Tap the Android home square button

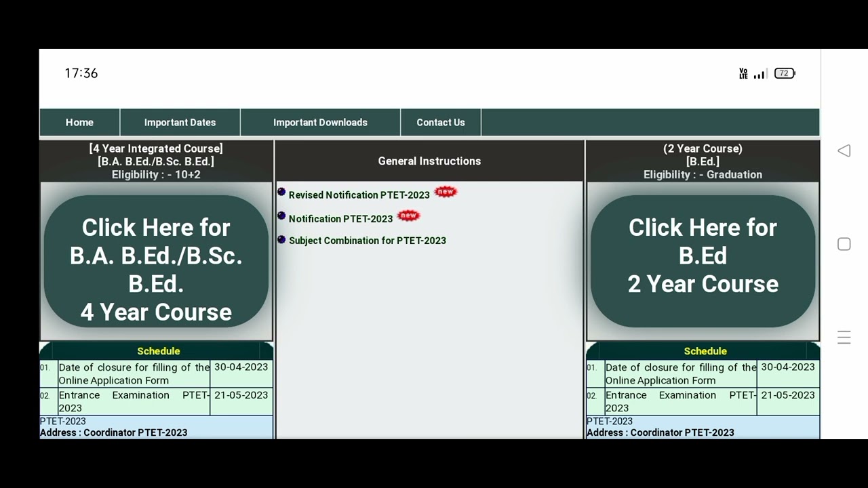pyautogui.click(x=844, y=244)
